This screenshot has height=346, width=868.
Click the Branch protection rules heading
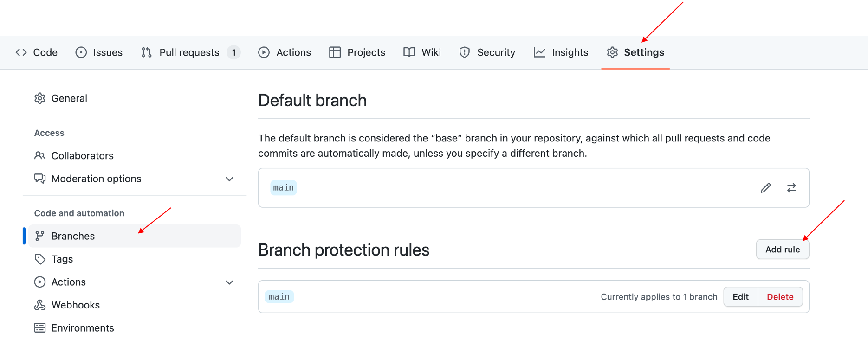(x=344, y=250)
